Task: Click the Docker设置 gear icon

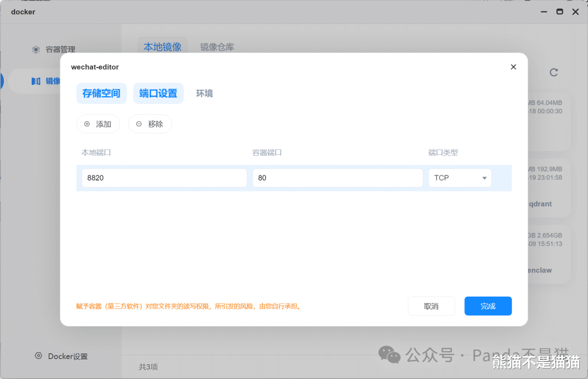Action: (39, 356)
